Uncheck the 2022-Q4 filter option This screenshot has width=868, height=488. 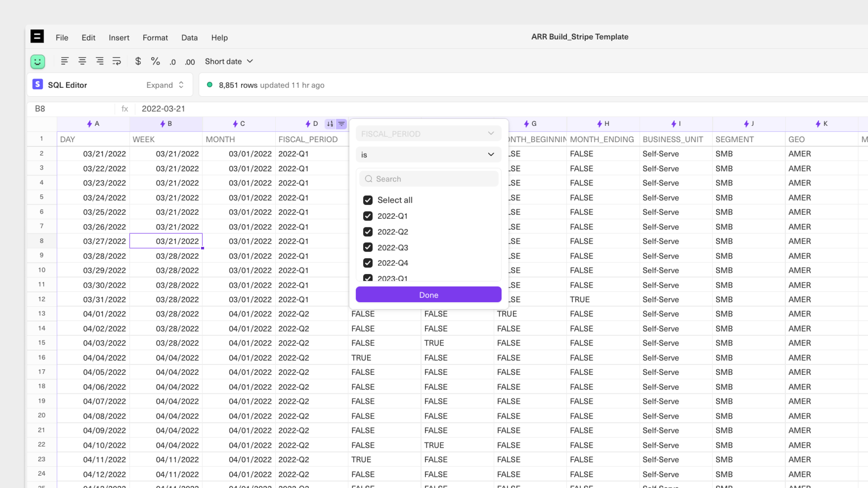[368, 263]
